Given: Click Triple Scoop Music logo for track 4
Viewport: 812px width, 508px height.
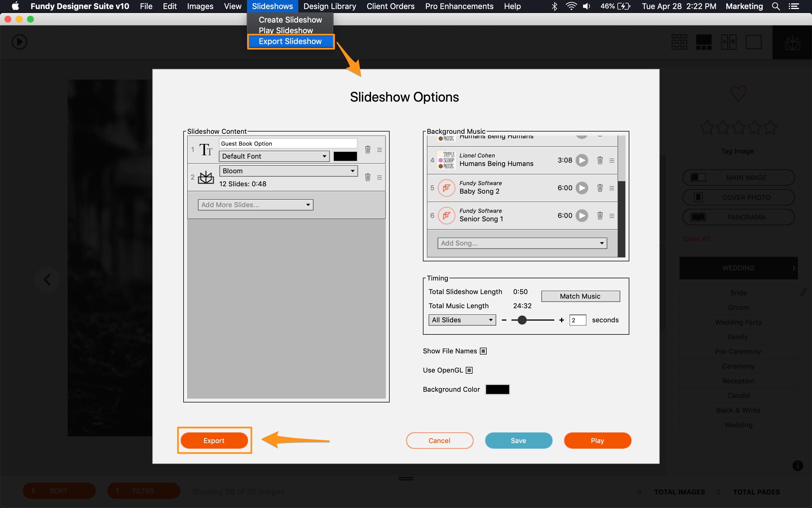Looking at the screenshot, I should click(x=446, y=160).
